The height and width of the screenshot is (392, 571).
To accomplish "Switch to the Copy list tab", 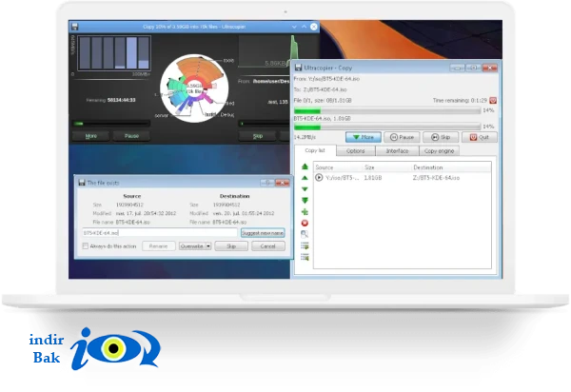I will coord(315,150).
